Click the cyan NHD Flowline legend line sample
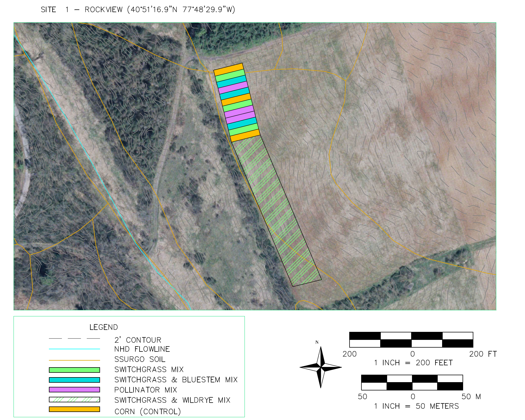This screenshot has height=420, width=525. [74, 349]
